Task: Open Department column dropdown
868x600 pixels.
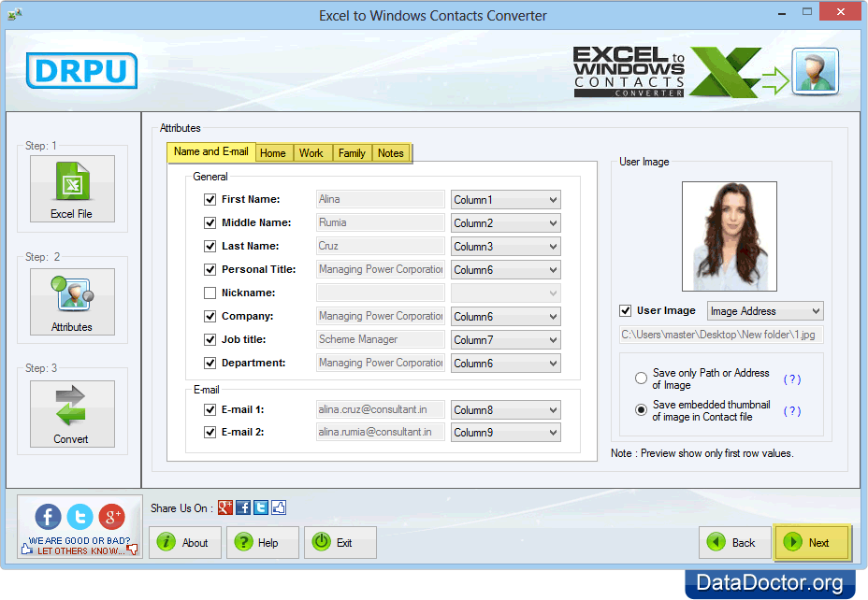Action: (505, 364)
